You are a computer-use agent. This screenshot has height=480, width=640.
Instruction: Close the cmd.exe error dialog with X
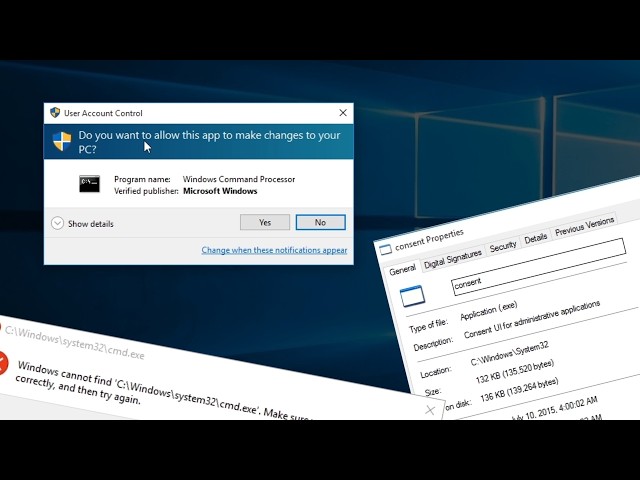[x=430, y=410]
